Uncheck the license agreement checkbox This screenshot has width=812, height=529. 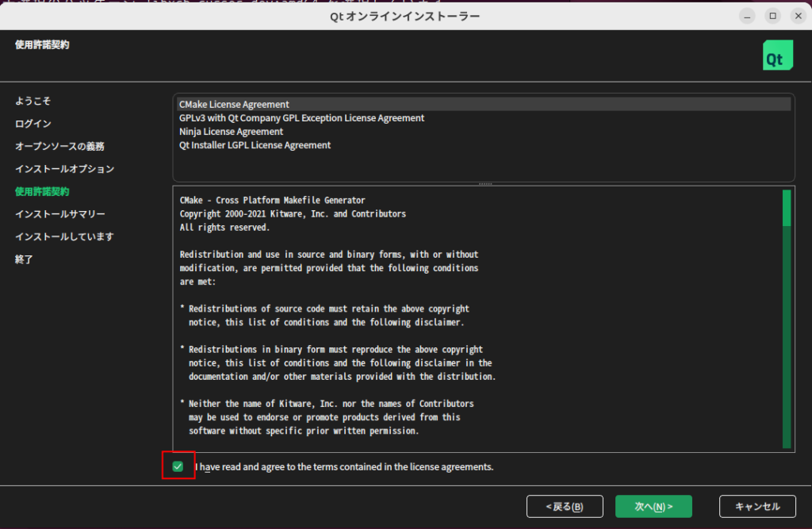click(178, 466)
